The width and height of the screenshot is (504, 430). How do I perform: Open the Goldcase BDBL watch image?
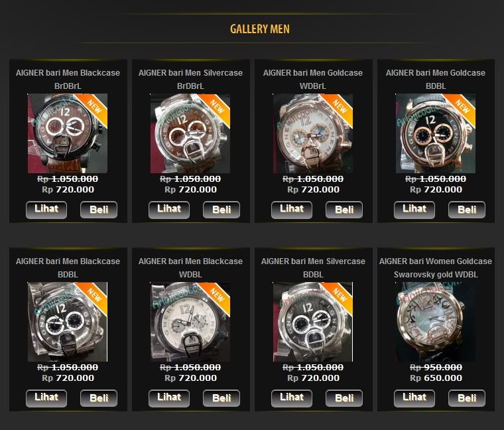click(x=436, y=133)
